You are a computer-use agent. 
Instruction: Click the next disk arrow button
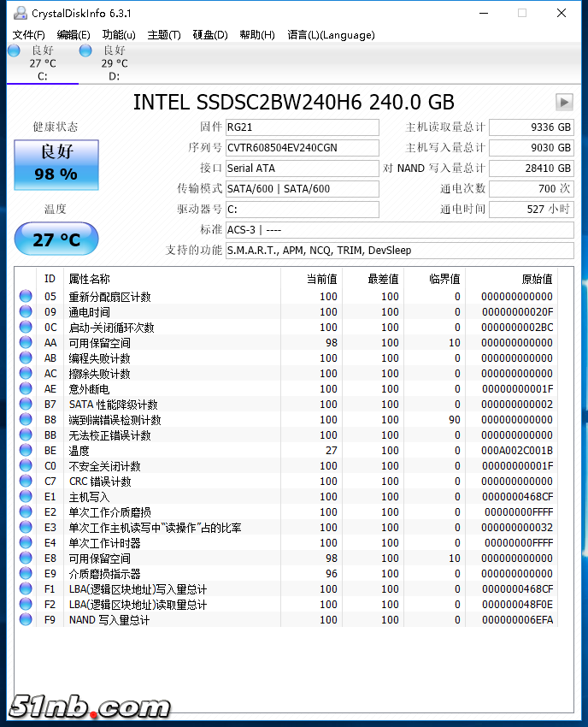pos(563,102)
